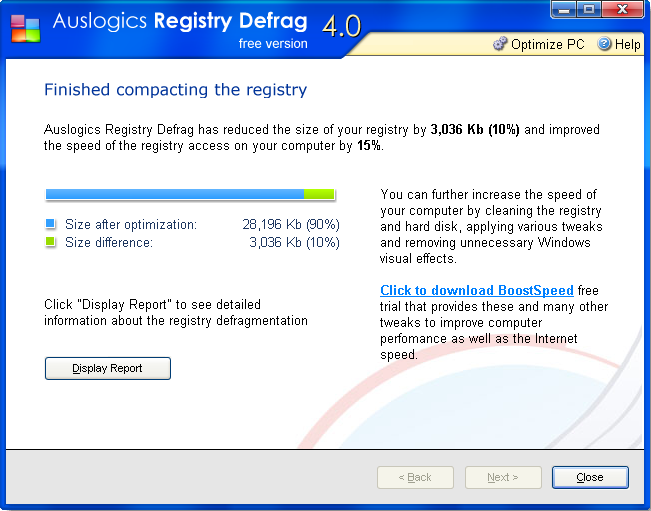
Task: Click the Help question mark icon
Action: click(604, 44)
